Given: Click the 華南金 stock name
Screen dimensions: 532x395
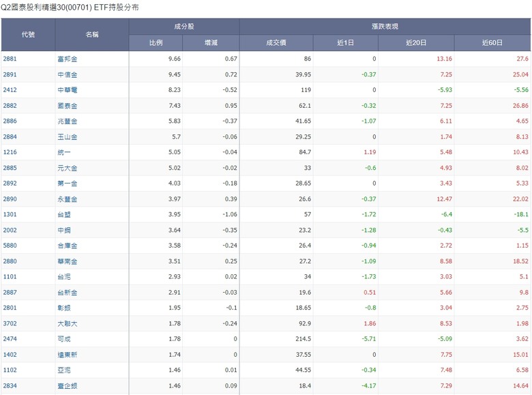Looking at the screenshot, I should point(67,261).
